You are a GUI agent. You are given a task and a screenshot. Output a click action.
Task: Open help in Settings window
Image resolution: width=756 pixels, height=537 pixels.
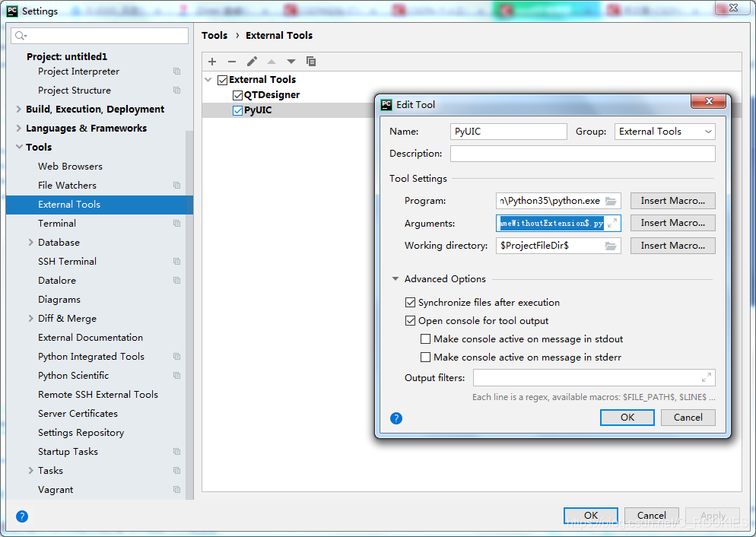(x=22, y=516)
